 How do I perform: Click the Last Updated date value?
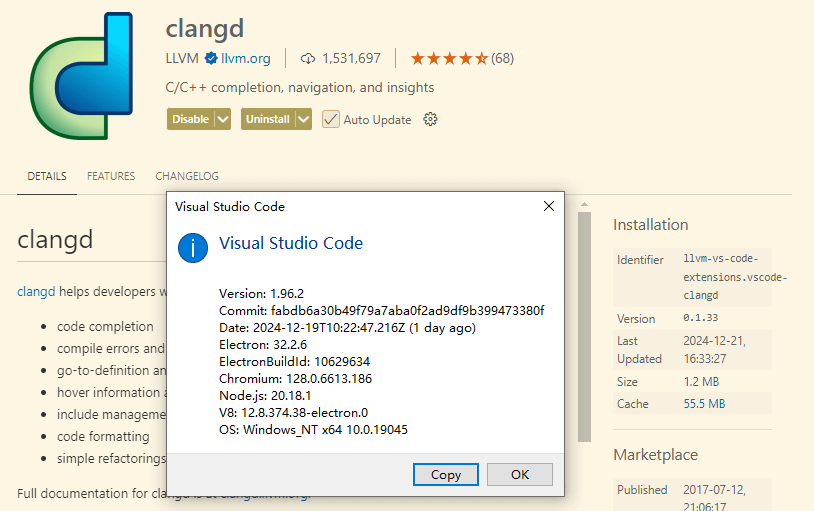point(714,349)
